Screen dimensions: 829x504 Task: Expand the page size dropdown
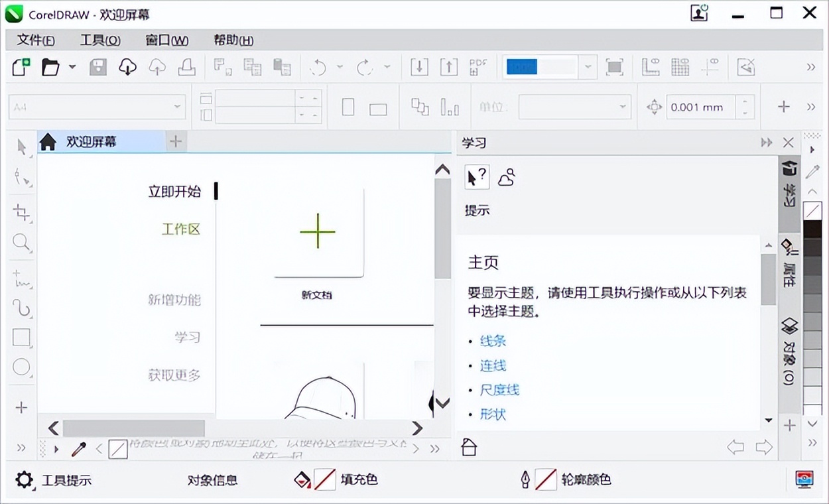click(176, 106)
